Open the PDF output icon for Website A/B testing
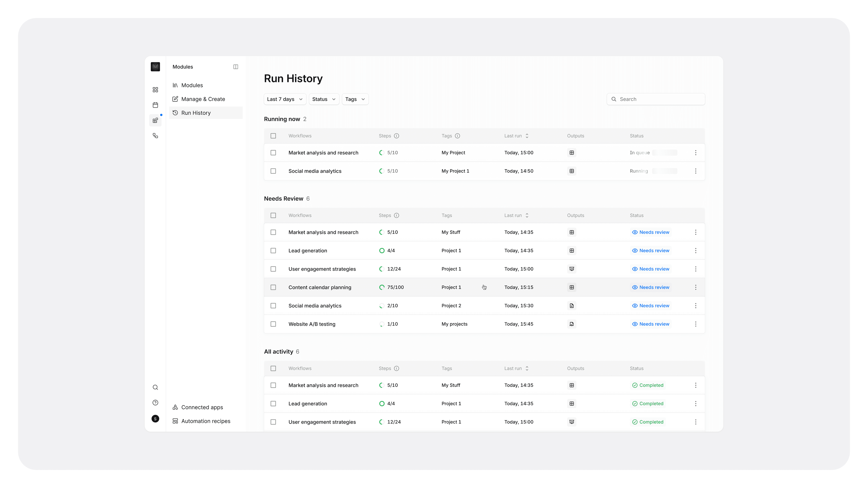 pyautogui.click(x=571, y=324)
